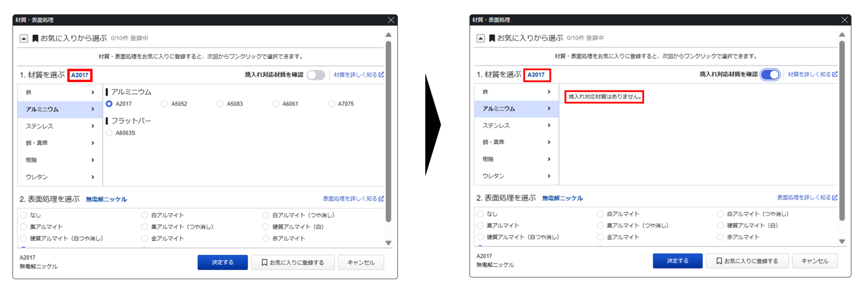Select 黒アルマイト(つや消し) in right dialog
This screenshot has height=291, width=868.
[x=601, y=226]
